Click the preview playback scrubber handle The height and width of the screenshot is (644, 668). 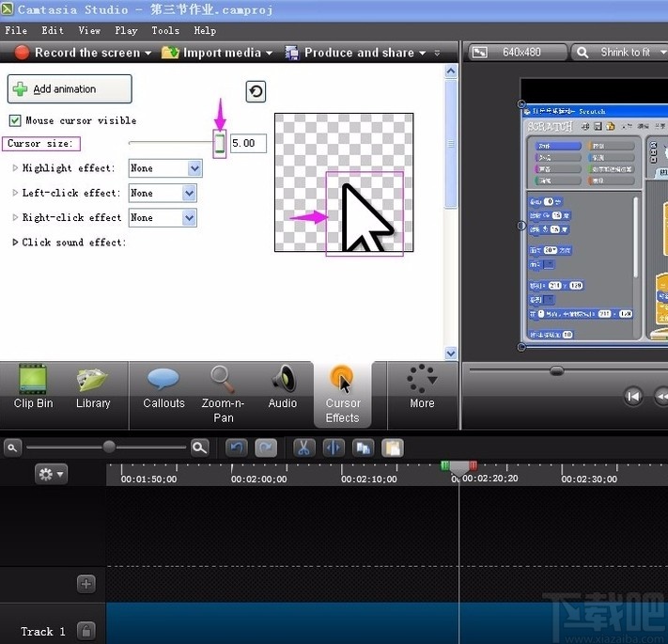click(556, 370)
